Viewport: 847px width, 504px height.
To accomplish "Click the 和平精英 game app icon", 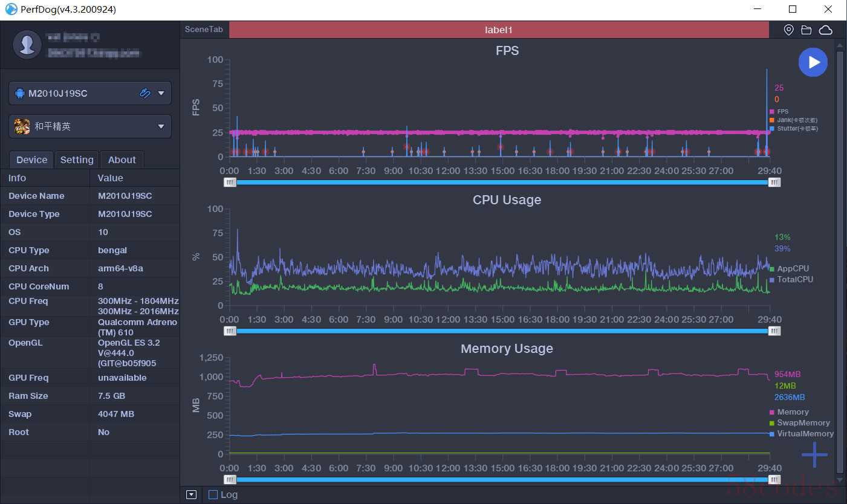I will pyautogui.click(x=22, y=126).
